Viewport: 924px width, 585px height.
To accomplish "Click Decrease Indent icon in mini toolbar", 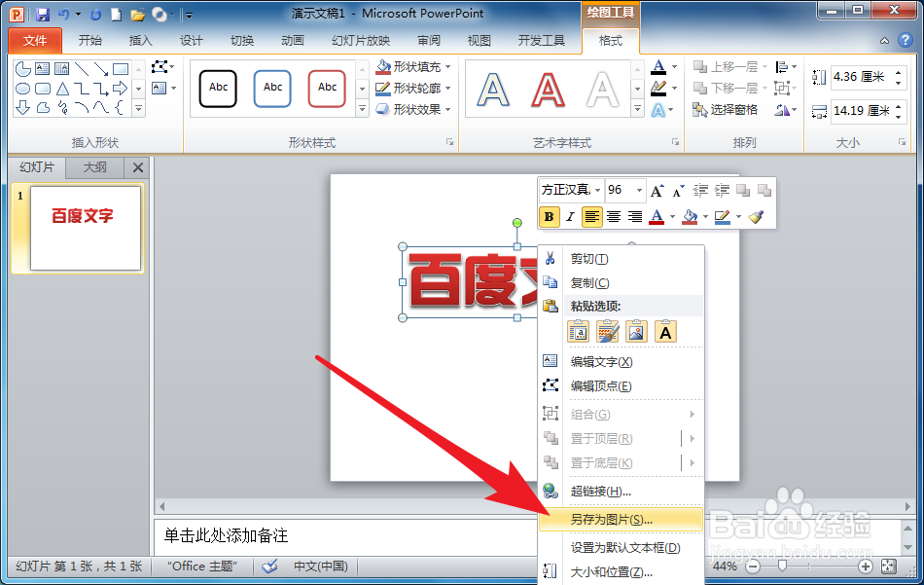I will pos(700,190).
